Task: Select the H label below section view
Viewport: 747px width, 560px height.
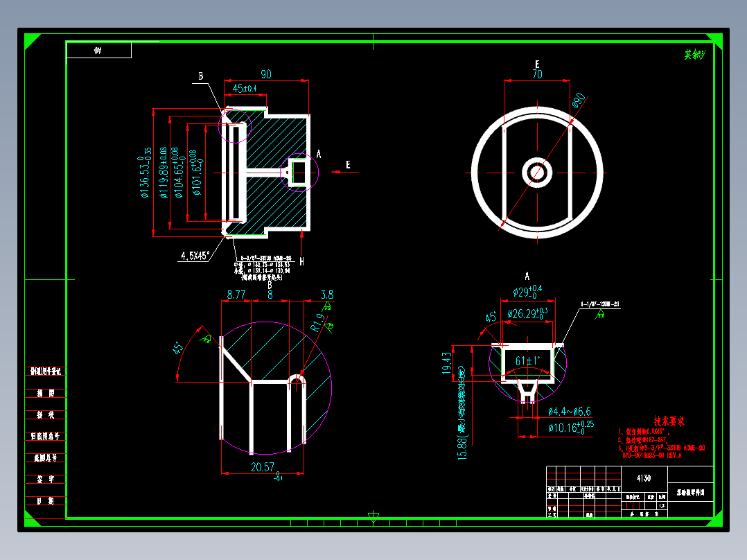Action: [x=301, y=261]
